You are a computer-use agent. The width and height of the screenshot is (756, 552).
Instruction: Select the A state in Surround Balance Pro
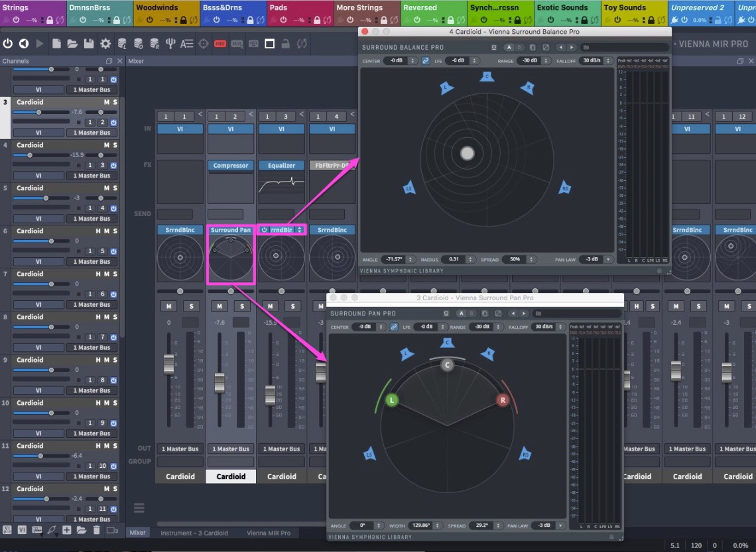pos(509,47)
